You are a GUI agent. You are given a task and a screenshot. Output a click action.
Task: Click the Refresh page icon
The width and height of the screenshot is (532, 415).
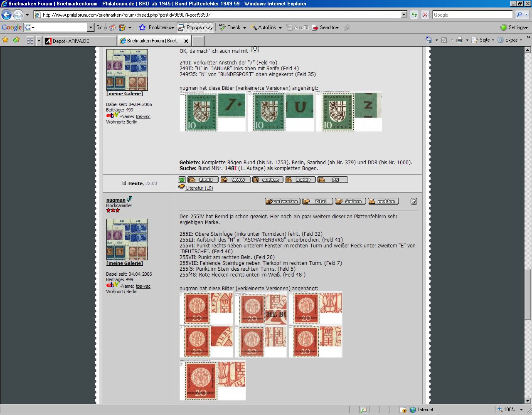pos(414,15)
